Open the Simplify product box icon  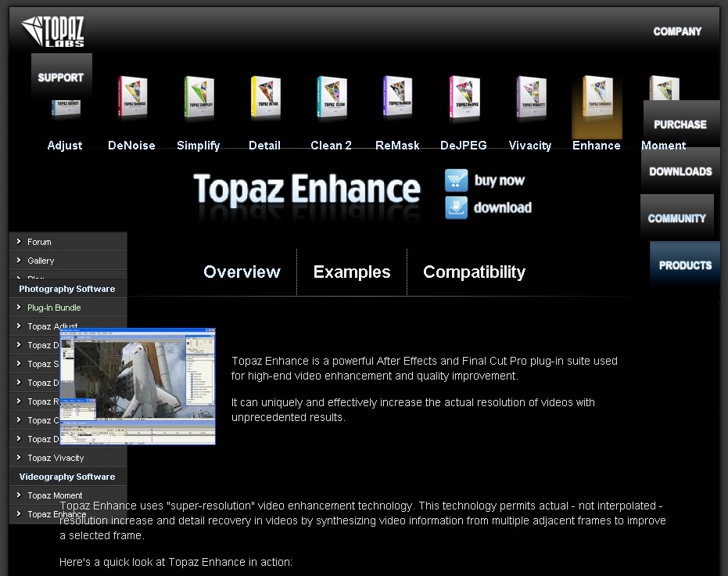[199, 99]
